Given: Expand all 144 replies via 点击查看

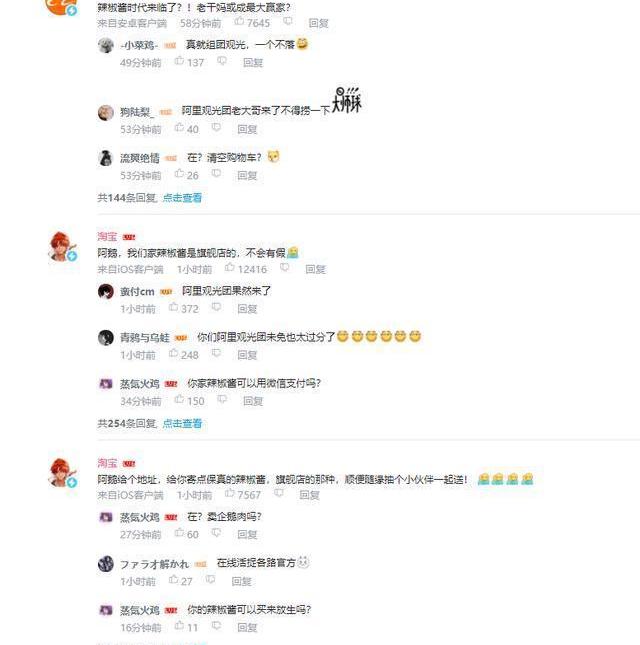Looking at the screenshot, I should pos(182,198).
